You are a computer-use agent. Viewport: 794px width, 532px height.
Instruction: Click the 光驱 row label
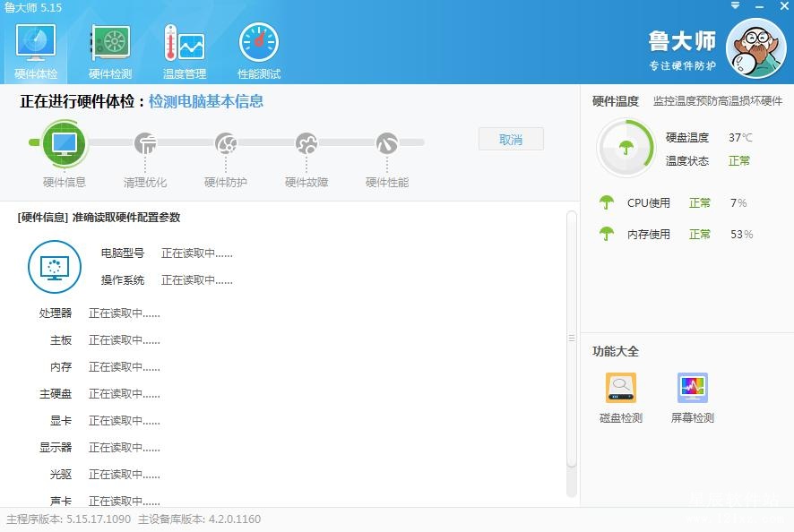(x=61, y=475)
